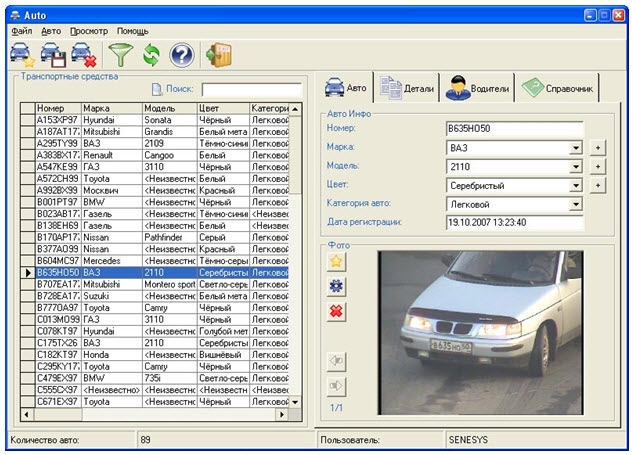Open the Просмотр menu
Image resolution: width=633 pixels, height=455 pixels.
pyautogui.click(x=89, y=31)
